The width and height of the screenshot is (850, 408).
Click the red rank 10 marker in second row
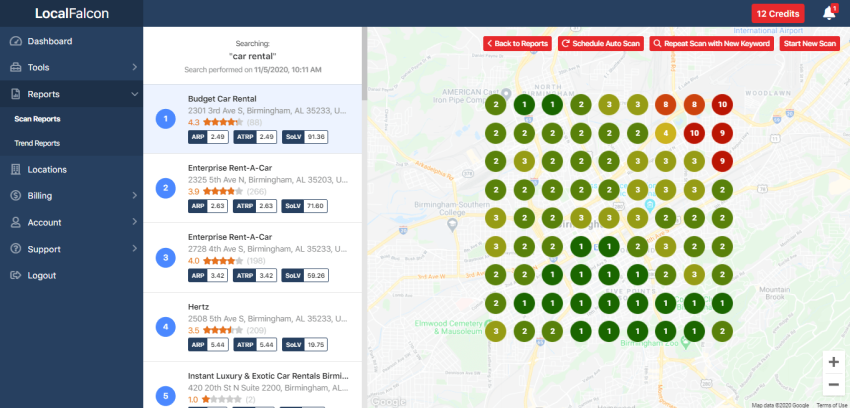click(x=694, y=133)
